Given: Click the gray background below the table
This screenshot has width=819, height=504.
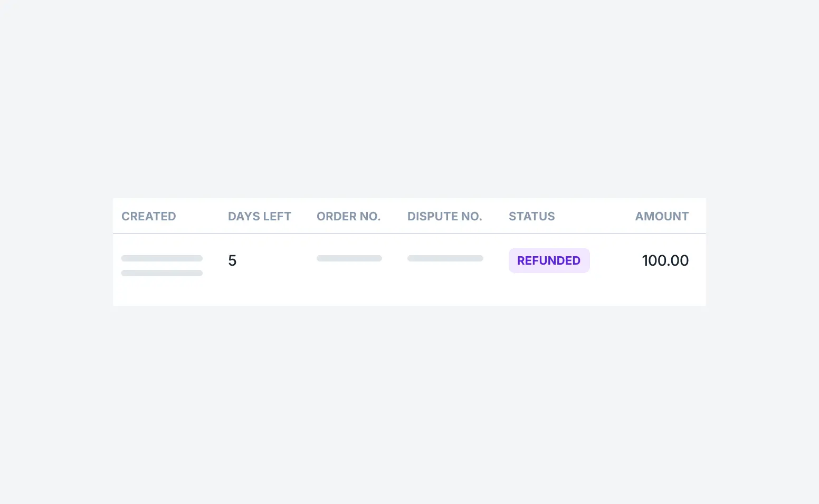Looking at the screenshot, I should 409,401.
